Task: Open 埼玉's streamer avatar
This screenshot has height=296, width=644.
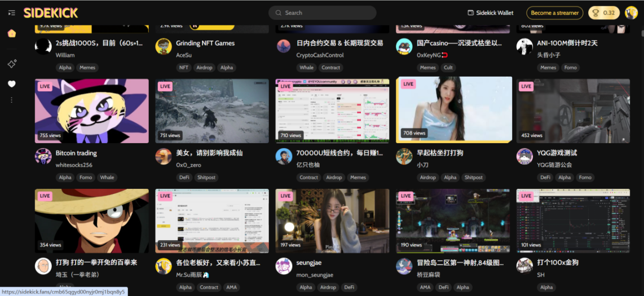Action: 43,266
